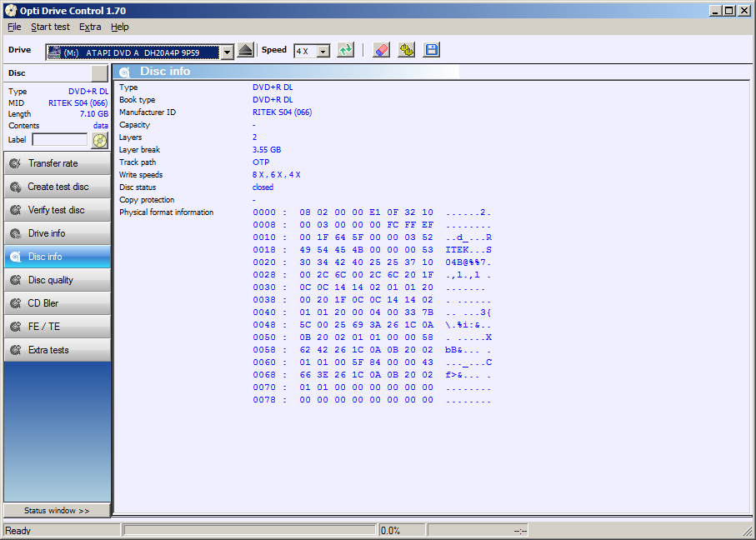Image resolution: width=756 pixels, height=540 pixels.
Task: Click the Layer break 3.55 GB value
Action: (x=267, y=150)
